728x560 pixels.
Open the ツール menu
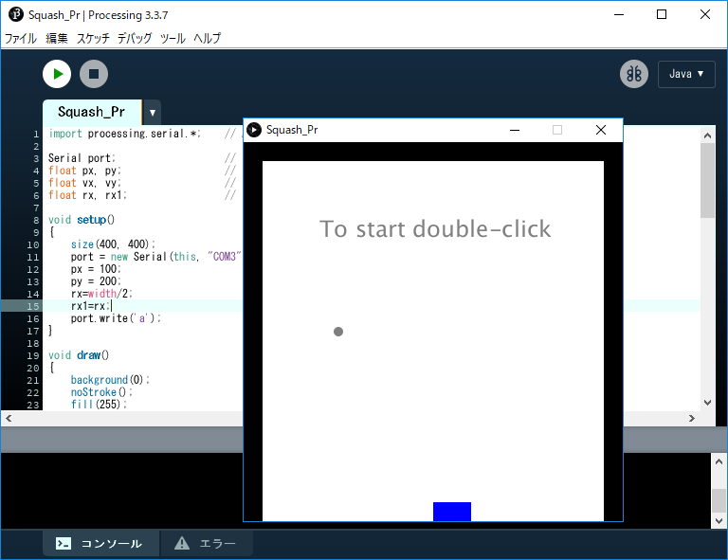[173, 38]
